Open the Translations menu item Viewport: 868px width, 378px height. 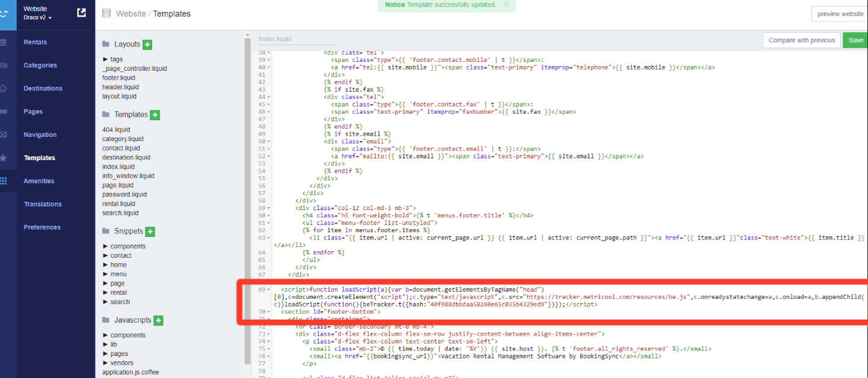click(42, 204)
